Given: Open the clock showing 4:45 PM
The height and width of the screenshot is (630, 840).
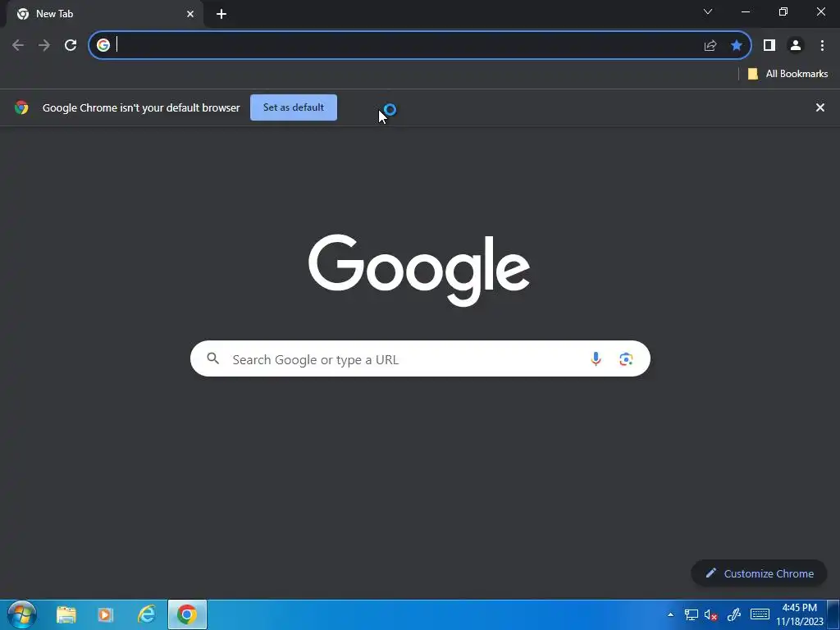Looking at the screenshot, I should tap(799, 614).
